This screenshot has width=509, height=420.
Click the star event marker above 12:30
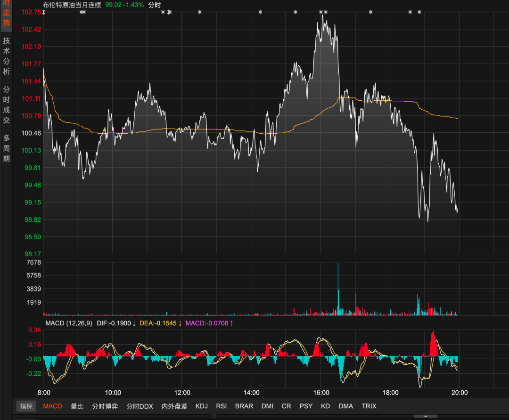pos(200,12)
